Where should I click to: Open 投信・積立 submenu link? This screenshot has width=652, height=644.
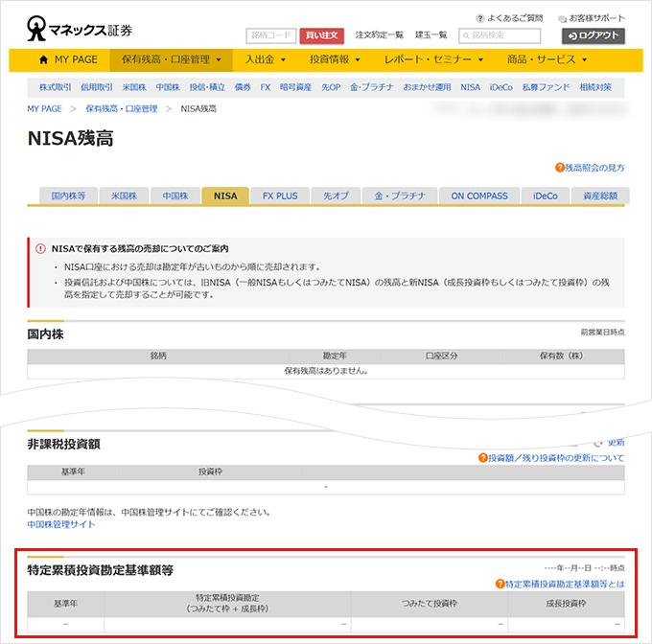[207, 87]
